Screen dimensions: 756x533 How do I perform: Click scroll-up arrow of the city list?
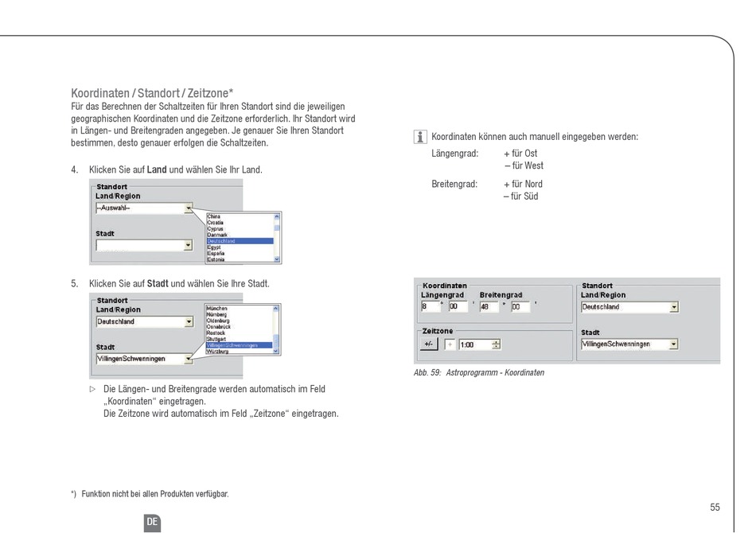(x=276, y=309)
